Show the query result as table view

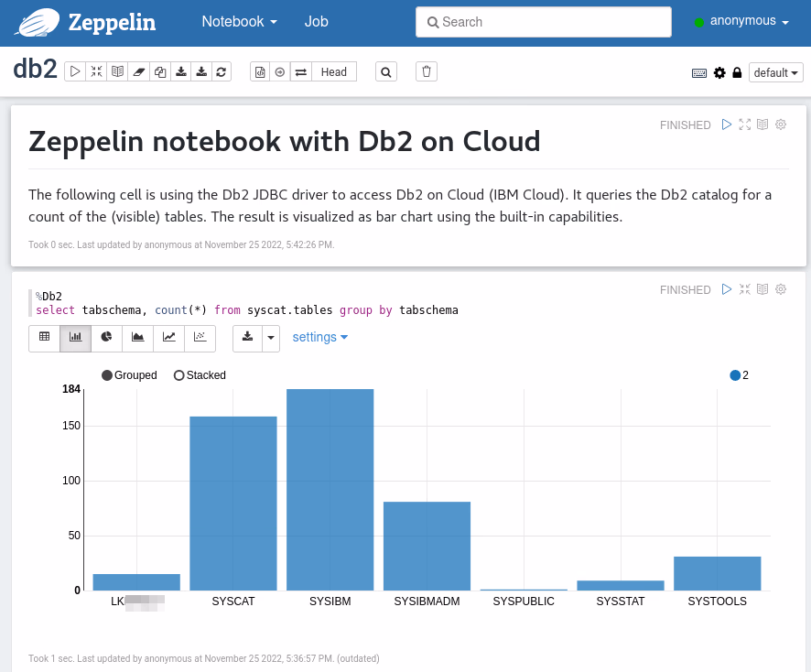44,337
